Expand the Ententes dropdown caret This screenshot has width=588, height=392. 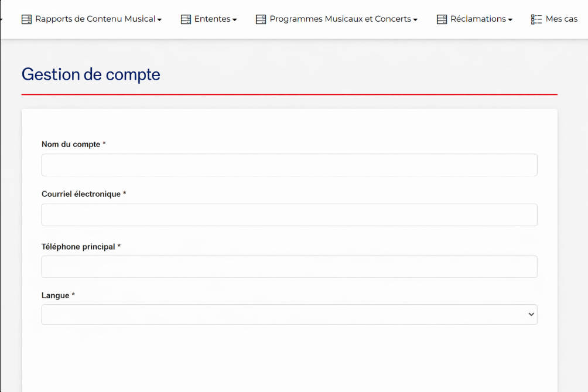click(235, 20)
